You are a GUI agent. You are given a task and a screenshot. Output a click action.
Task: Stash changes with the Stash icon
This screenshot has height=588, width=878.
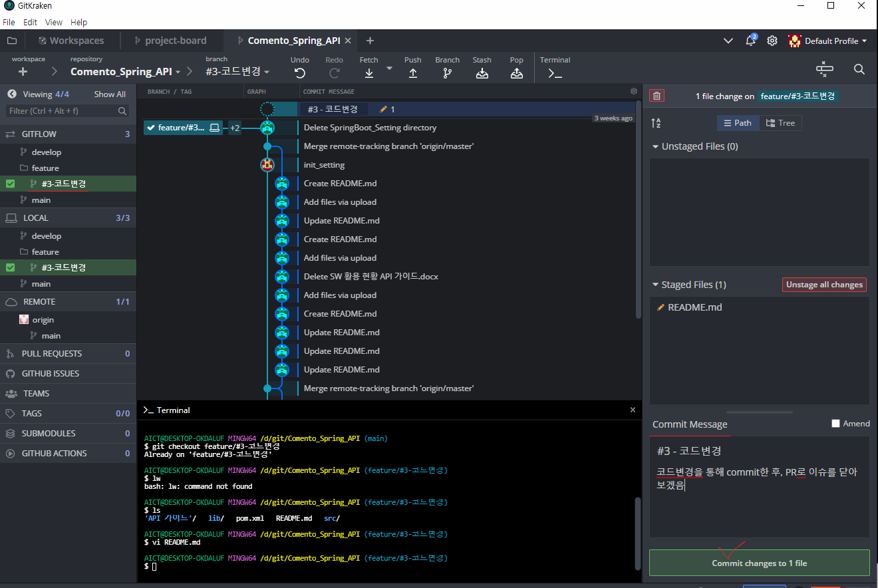pos(482,74)
